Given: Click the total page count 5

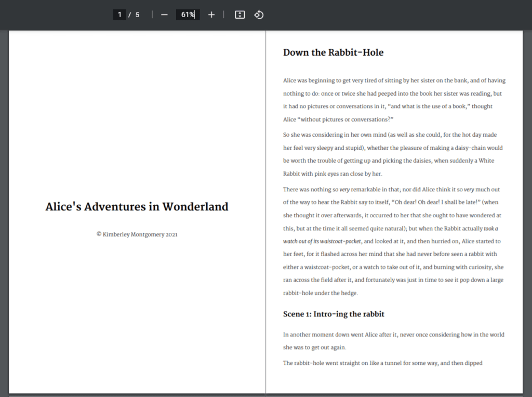Looking at the screenshot, I should point(137,15).
